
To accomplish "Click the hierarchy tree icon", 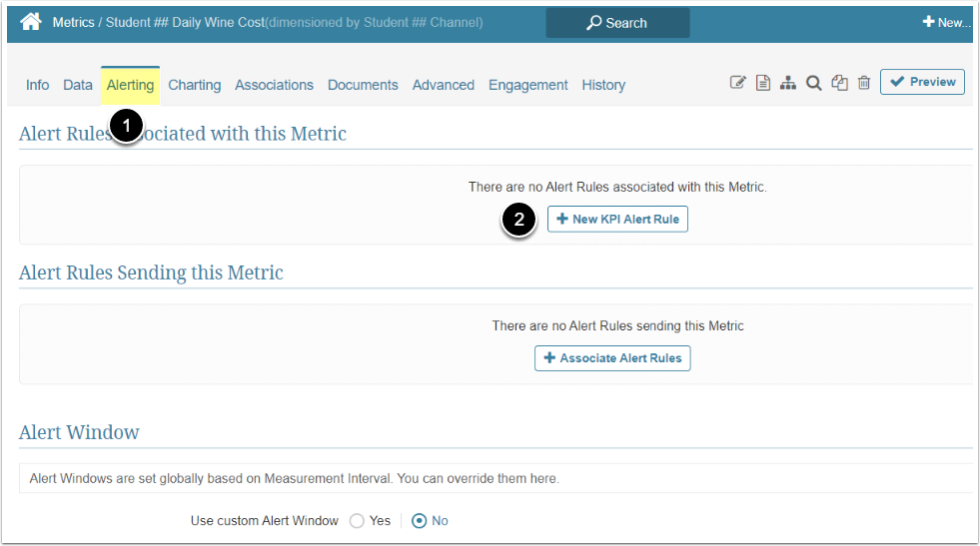I will click(788, 83).
